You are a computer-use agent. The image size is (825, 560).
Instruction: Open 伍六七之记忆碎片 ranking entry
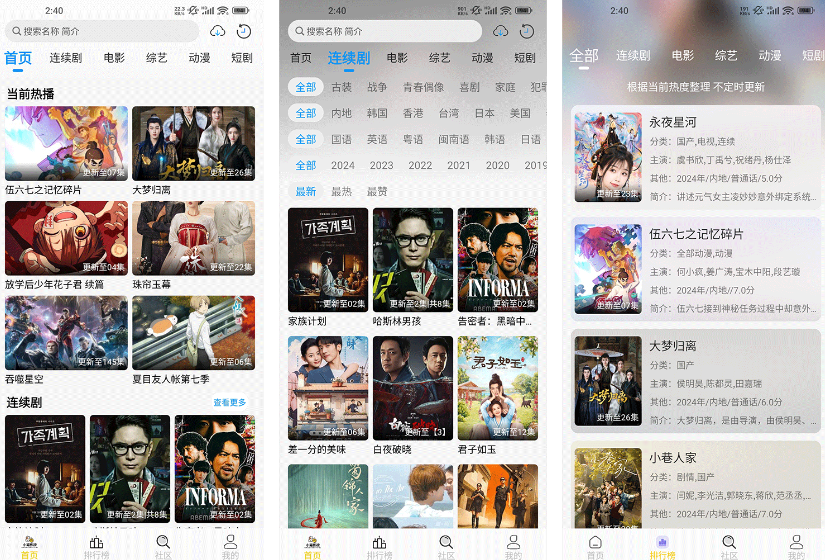696,269
